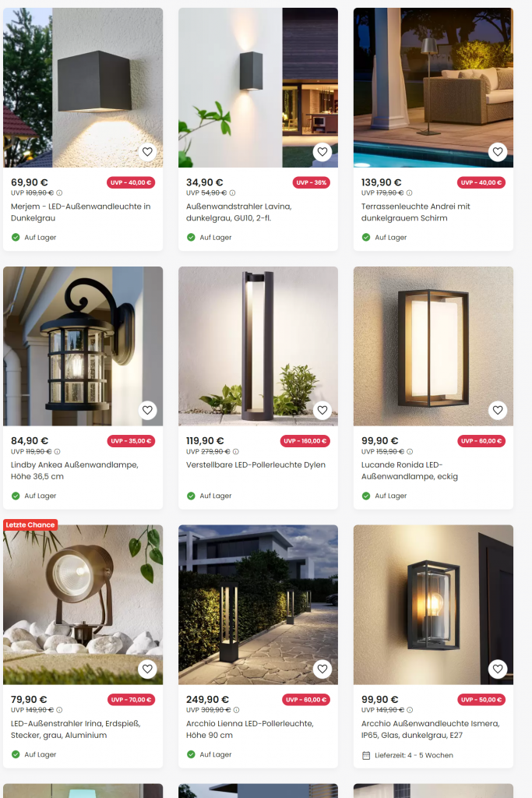Open Arcchio Lienna LED-Pollerleuchte product title
The image size is (532, 798).
click(250, 729)
